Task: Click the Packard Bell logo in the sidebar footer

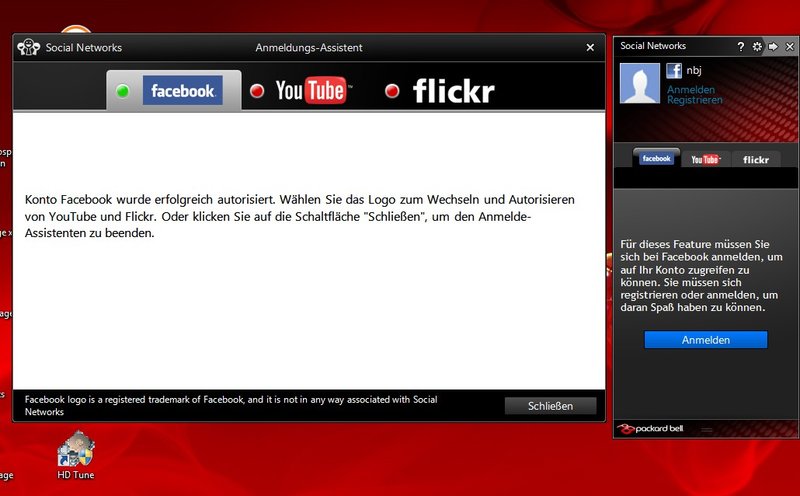Action: [650, 429]
